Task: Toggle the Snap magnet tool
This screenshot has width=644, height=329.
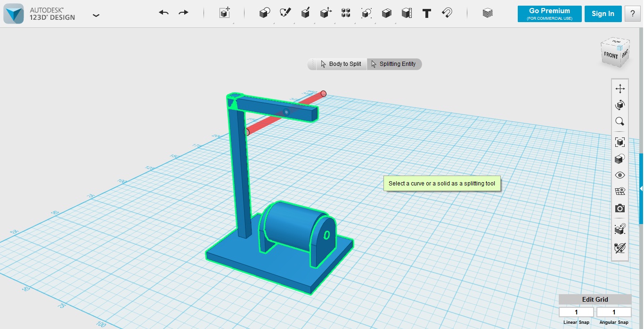Action: coord(447,13)
